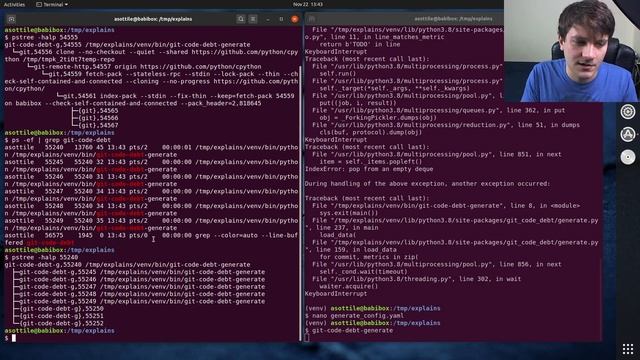This screenshot has width=640, height=360.
Task: Open the clock showing Nov 22 13:43
Action: [x=308, y=4]
